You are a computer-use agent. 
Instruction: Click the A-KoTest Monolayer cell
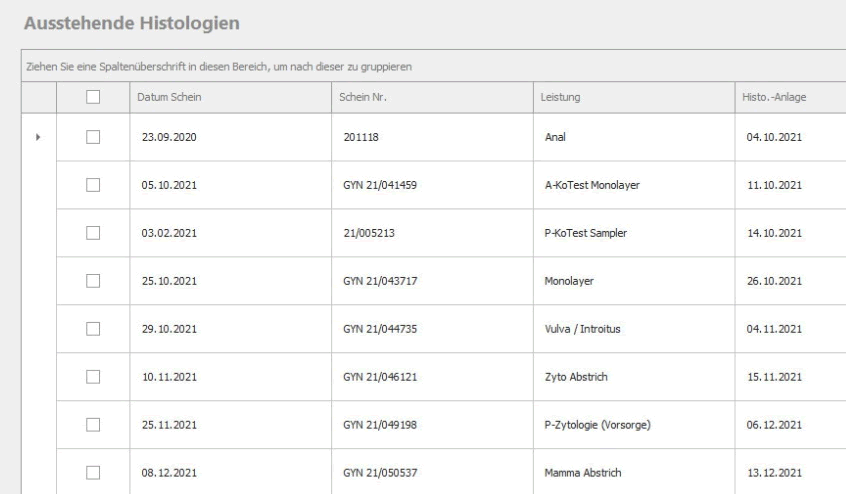[587, 185]
